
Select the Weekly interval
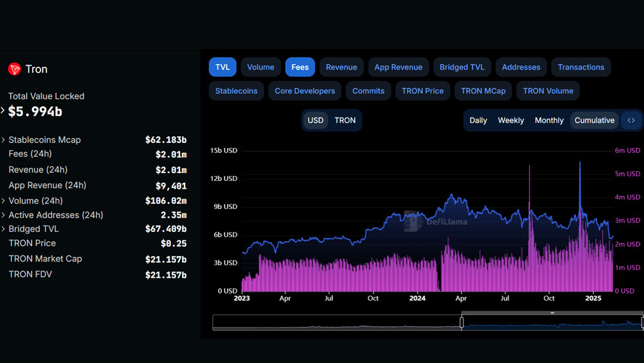[x=511, y=121]
